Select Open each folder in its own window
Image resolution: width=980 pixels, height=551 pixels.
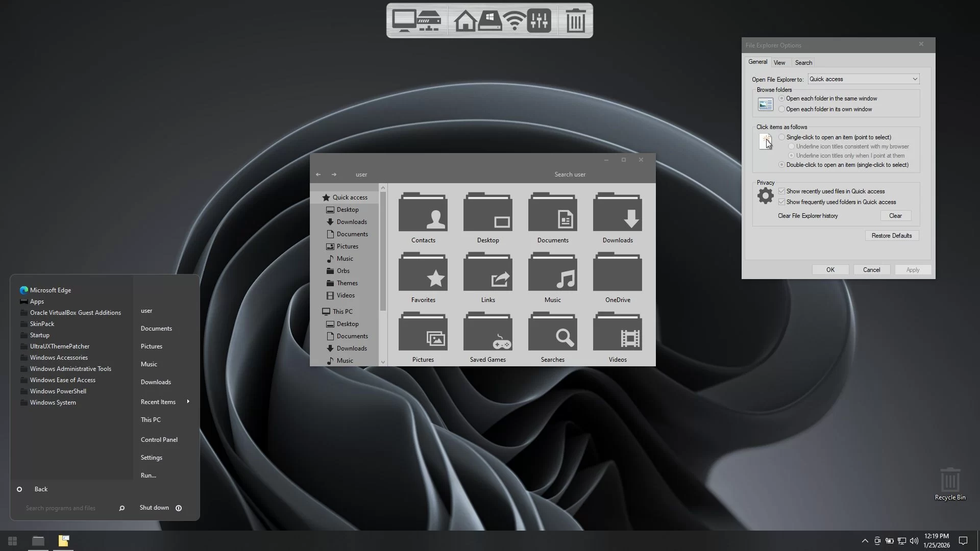click(781, 109)
